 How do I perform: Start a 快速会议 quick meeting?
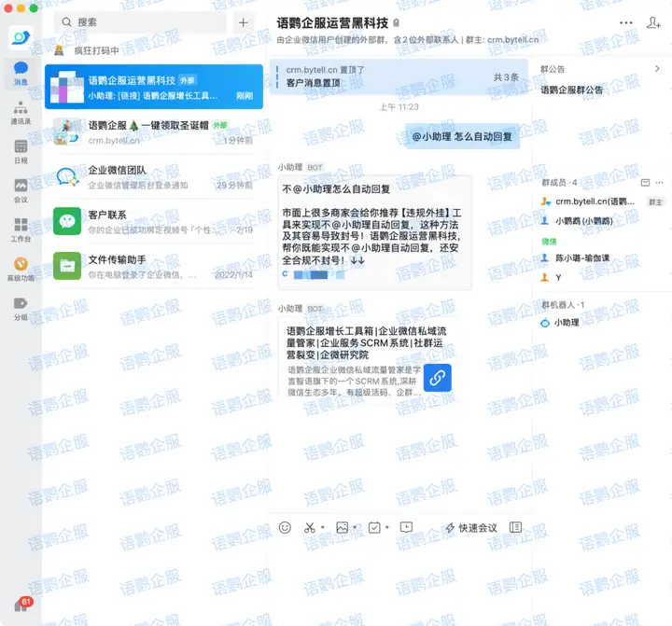point(470,528)
